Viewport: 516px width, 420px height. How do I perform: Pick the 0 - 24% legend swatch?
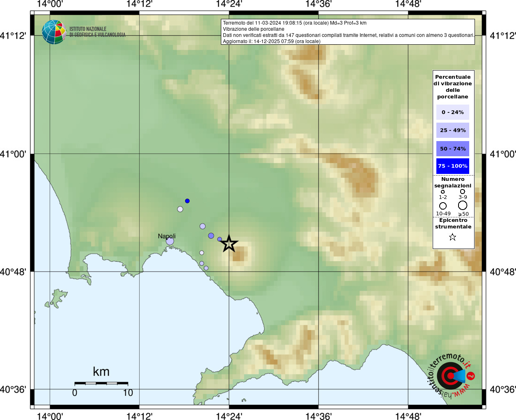[452, 112]
